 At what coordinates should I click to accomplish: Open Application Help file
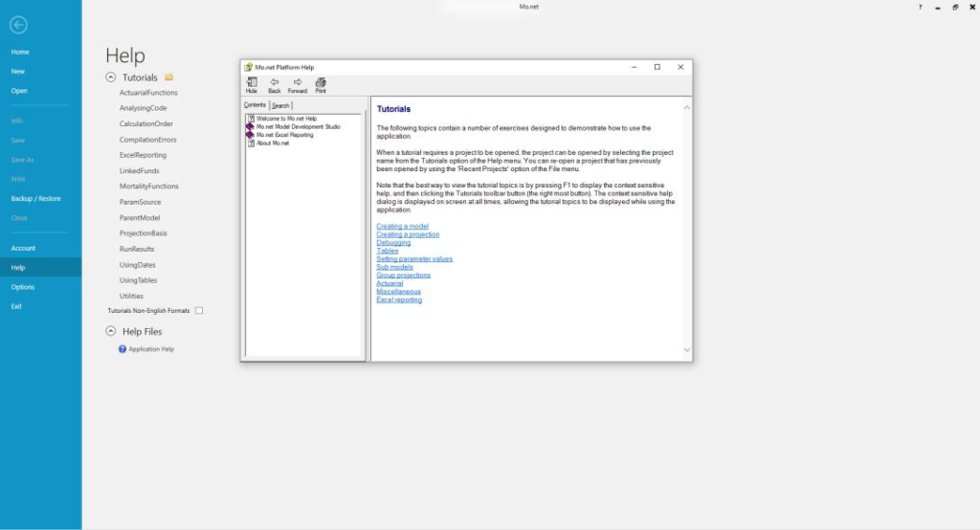[x=151, y=349]
